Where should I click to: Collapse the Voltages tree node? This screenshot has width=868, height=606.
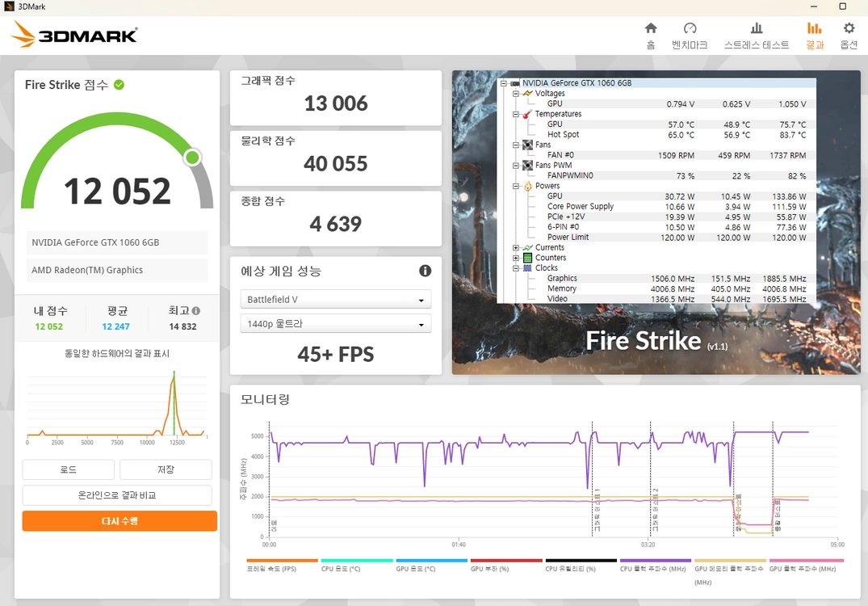[x=515, y=94]
